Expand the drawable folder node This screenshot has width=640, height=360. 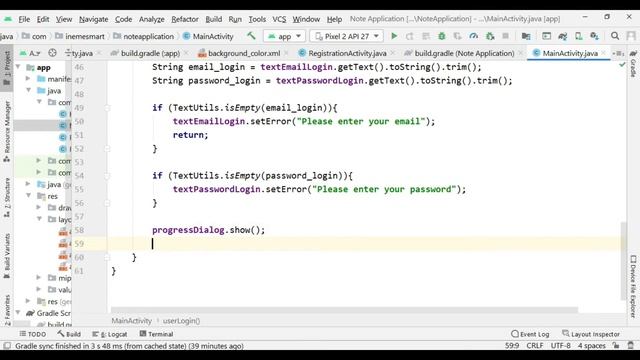(x=39, y=207)
